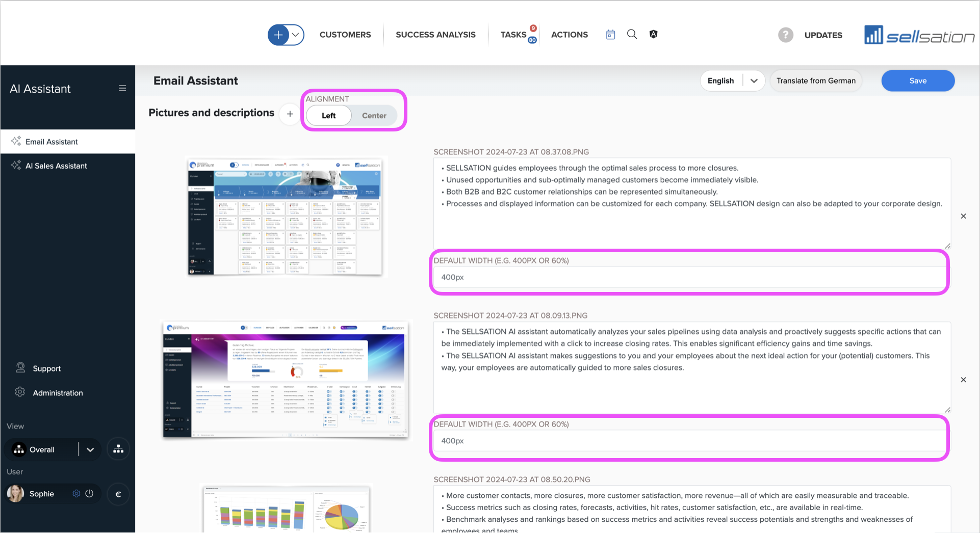Set alignment to Left
This screenshot has width=980, height=533.
tap(328, 116)
